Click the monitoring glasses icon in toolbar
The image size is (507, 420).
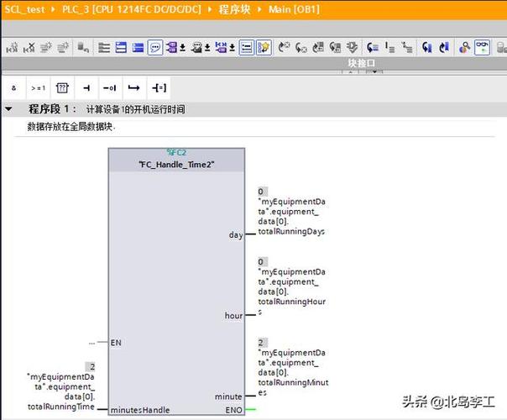(483, 48)
